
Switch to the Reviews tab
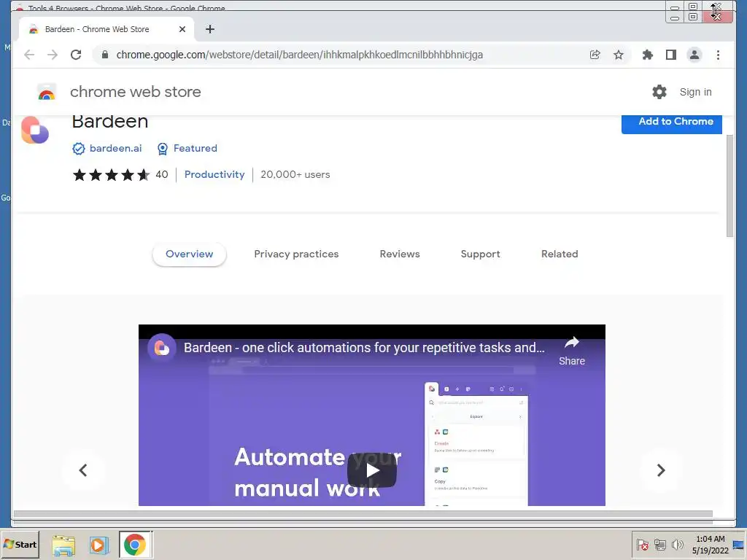(400, 254)
